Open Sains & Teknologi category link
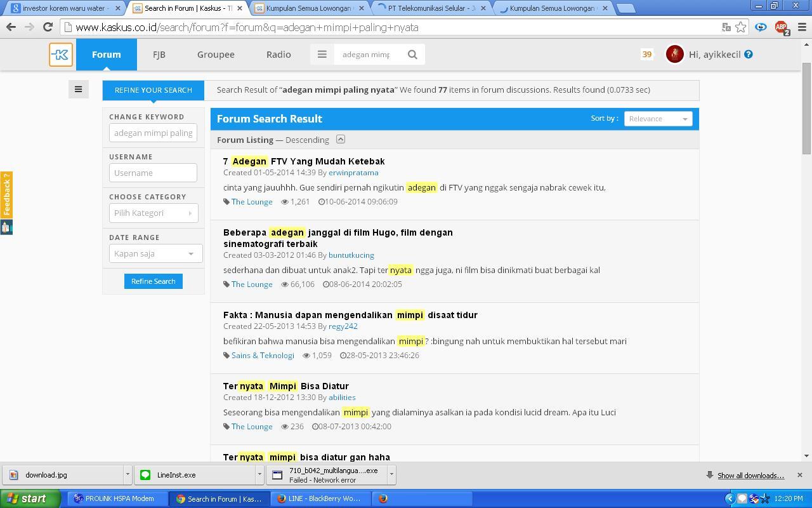Image resolution: width=812 pixels, height=508 pixels. click(263, 356)
